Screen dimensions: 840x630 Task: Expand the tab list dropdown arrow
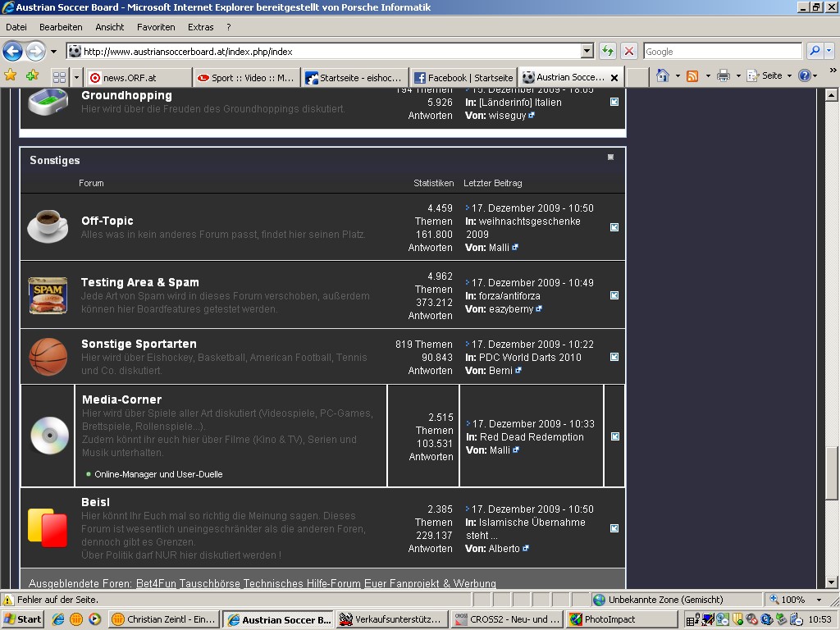[x=76, y=78]
